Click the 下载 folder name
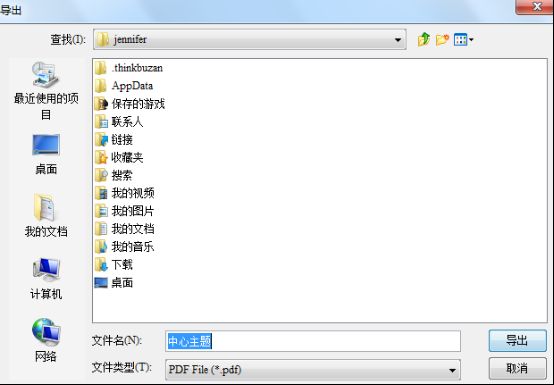This screenshot has width=554, height=385. [x=122, y=265]
